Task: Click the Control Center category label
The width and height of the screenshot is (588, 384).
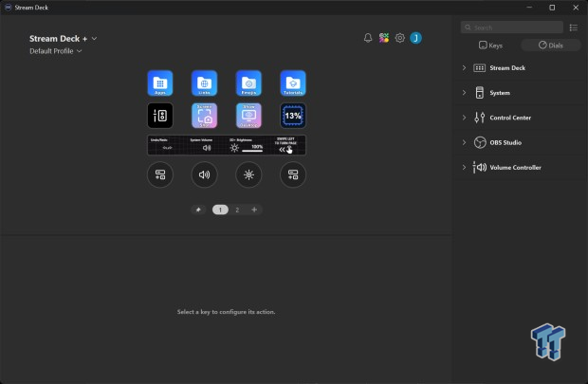Action: 510,118
